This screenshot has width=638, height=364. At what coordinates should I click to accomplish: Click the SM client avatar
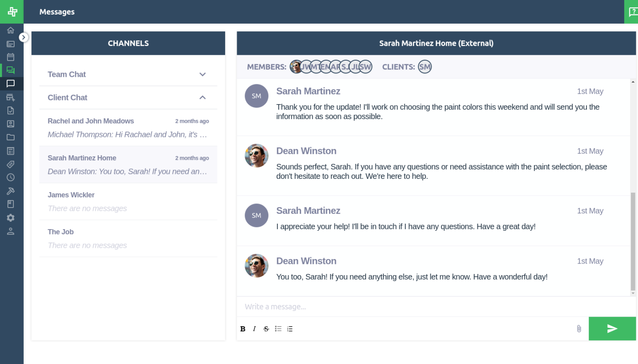point(425,67)
